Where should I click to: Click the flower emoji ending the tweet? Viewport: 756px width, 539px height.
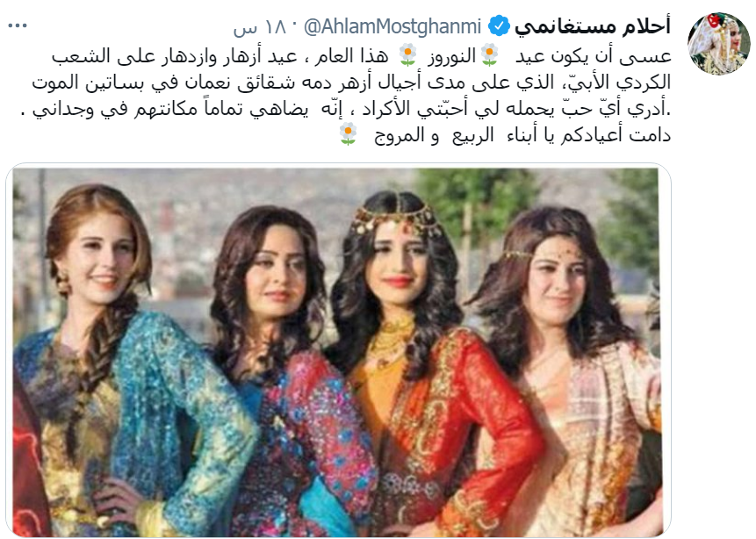point(348,134)
